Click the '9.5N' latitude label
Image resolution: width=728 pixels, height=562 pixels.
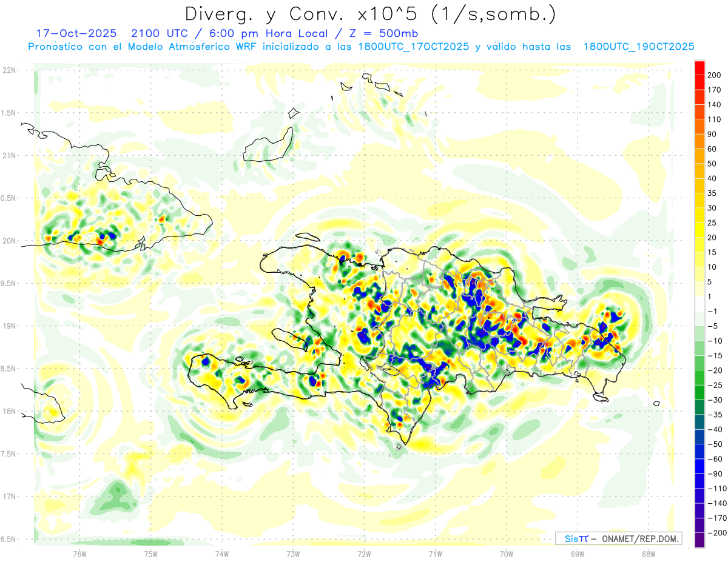coord(8,284)
